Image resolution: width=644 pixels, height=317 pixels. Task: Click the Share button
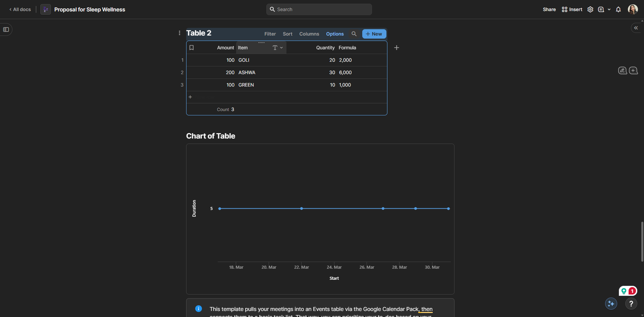pyautogui.click(x=549, y=9)
